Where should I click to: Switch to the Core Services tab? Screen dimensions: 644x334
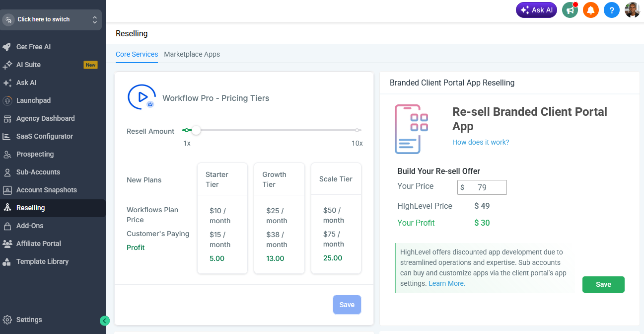tap(137, 54)
